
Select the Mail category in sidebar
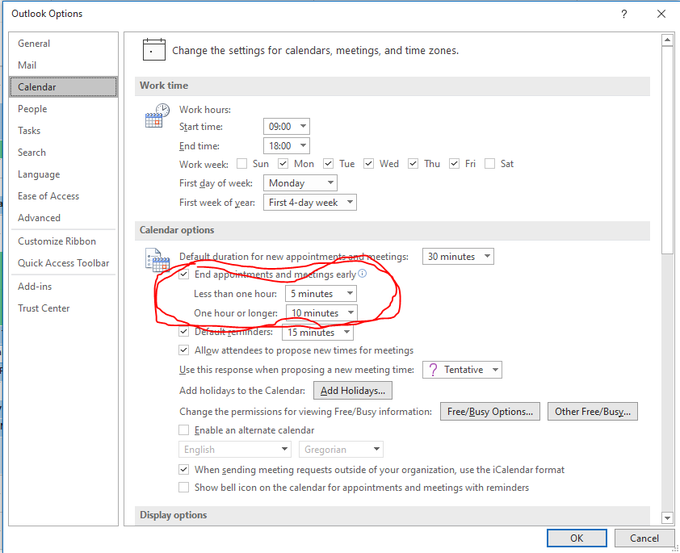point(27,65)
